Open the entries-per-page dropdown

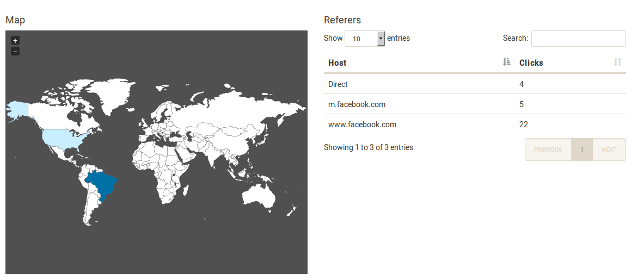pyautogui.click(x=365, y=39)
